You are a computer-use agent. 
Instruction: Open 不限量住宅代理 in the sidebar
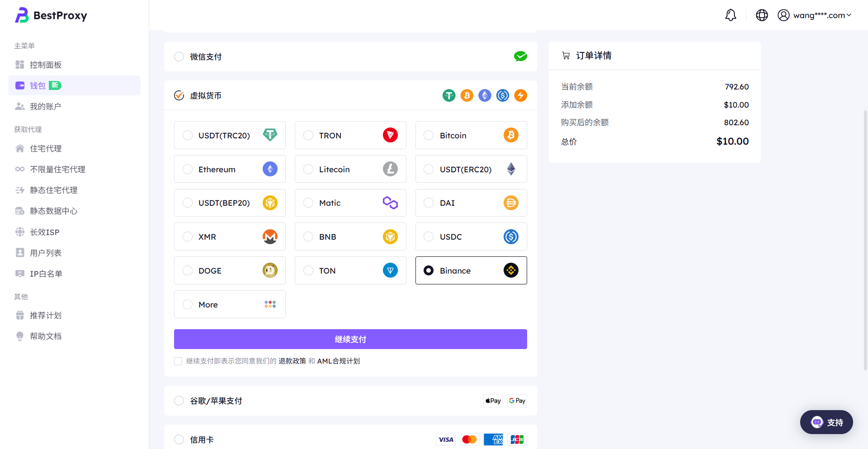pyautogui.click(x=74, y=169)
